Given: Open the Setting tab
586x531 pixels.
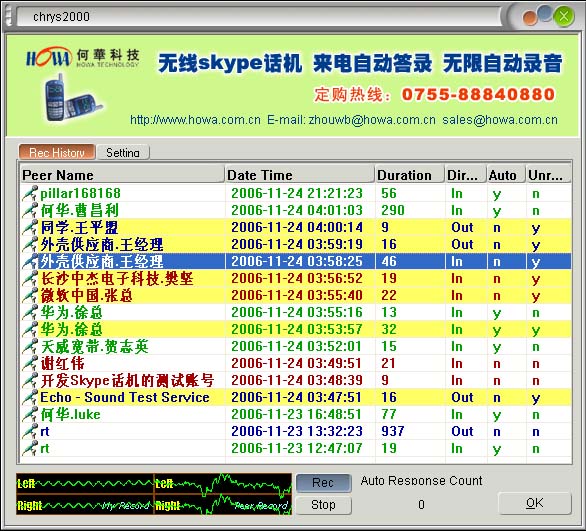Looking at the screenshot, I should point(123,152).
